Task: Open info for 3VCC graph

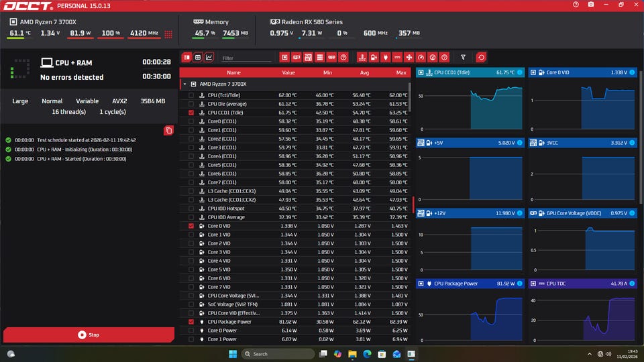Action: click(632, 143)
